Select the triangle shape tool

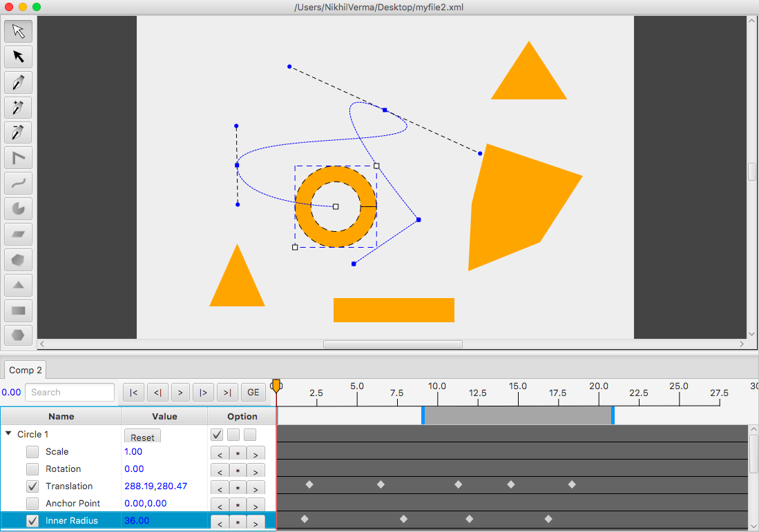(x=19, y=285)
